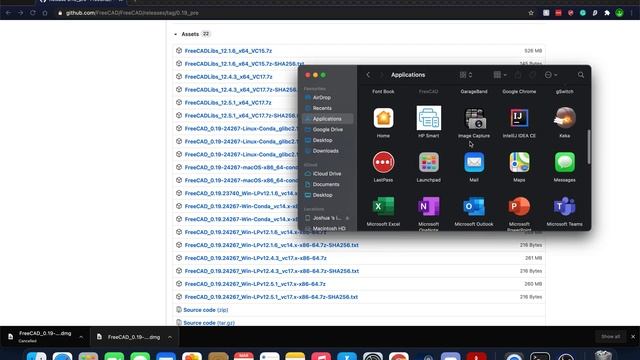Click the Finder search magnifier icon

pos(581,75)
